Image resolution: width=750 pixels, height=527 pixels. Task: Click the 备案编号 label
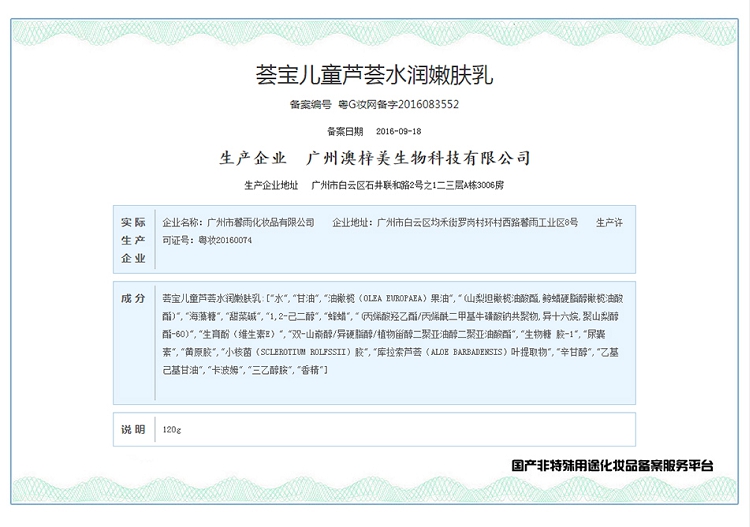point(310,104)
